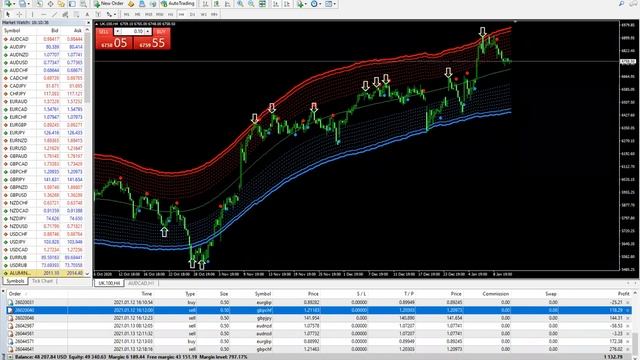The width and height of the screenshot is (640, 360).
Task: Sort trades by the Order column header
Action: click(15, 293)
